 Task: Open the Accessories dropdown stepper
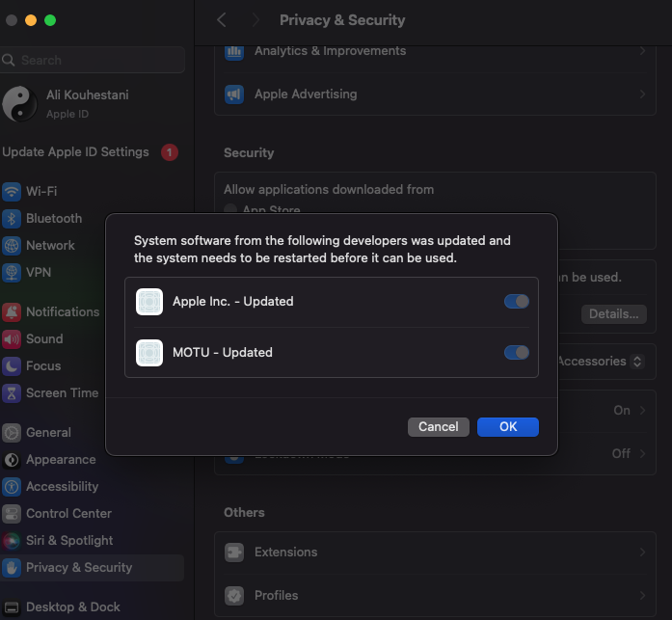(x=637, y=362)
